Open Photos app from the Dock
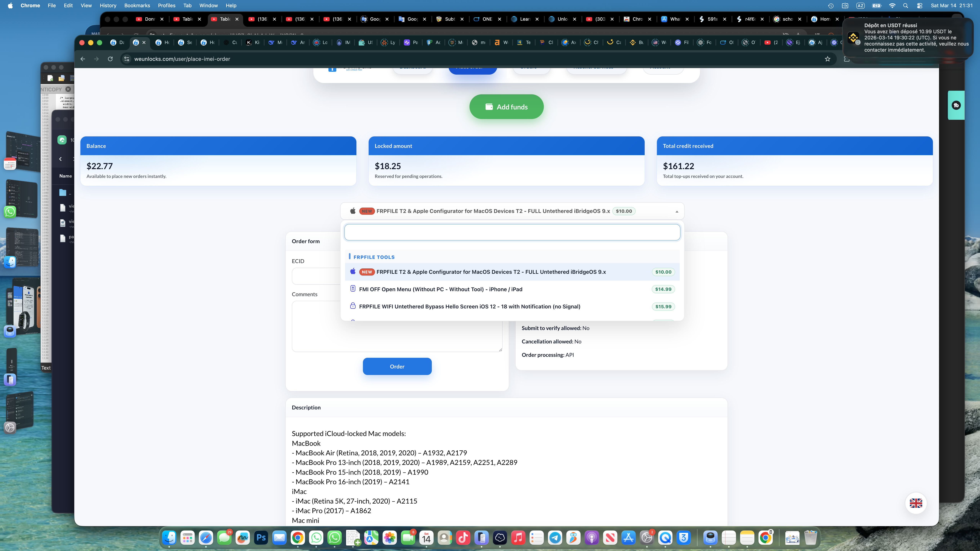Screen dimensions: 980x551 [x=390, y=537]
